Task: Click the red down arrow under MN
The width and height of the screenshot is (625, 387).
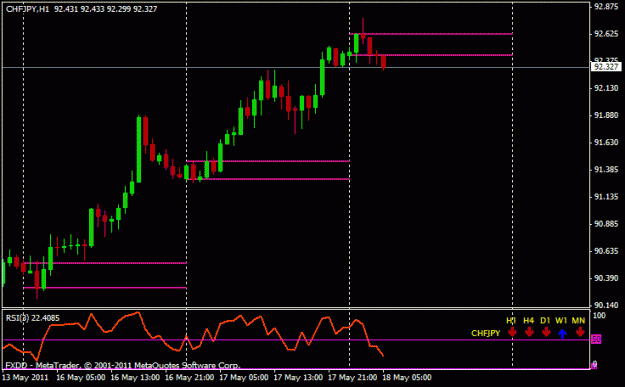Action: [580, 332]
